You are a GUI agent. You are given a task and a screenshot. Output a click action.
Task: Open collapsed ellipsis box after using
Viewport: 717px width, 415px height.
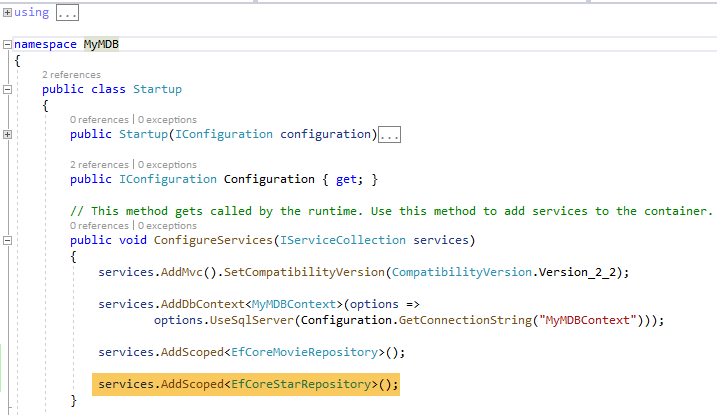(68, 13)
